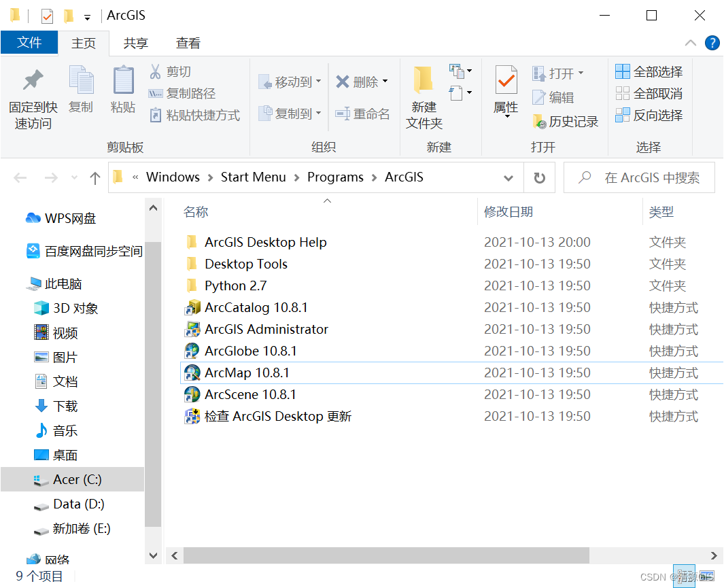This screenshot has height=588, width=724.
Task: Select Data (D:) drive
Action: [x=69, y=504]
